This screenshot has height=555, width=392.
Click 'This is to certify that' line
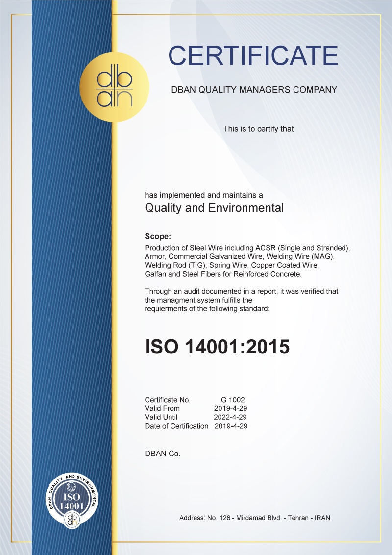click(x=258, y=129)
